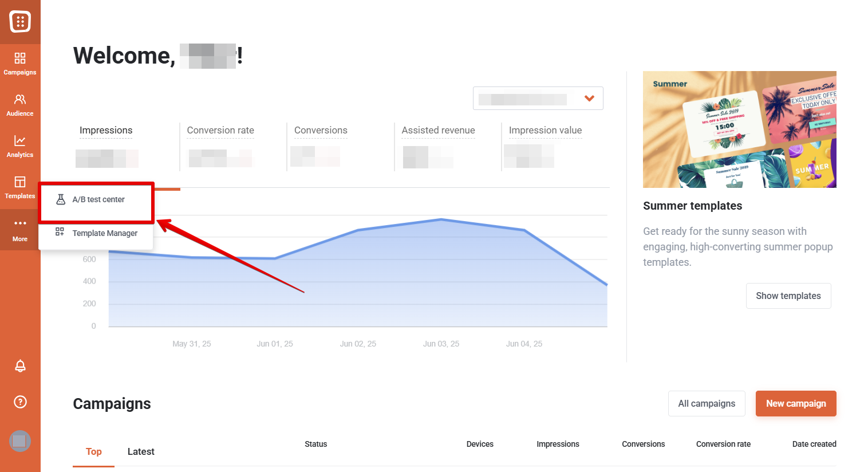Select the Top campaigns tab

pyautogui.click(x=93, y=451)
